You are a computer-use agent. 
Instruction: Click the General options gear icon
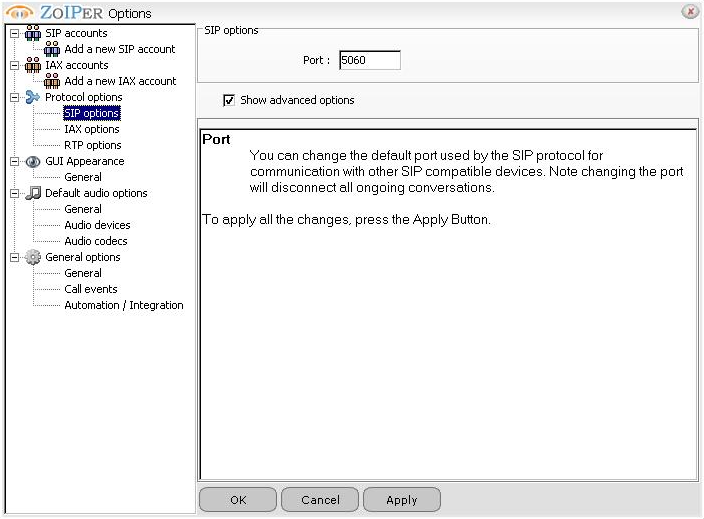(32, 257)
